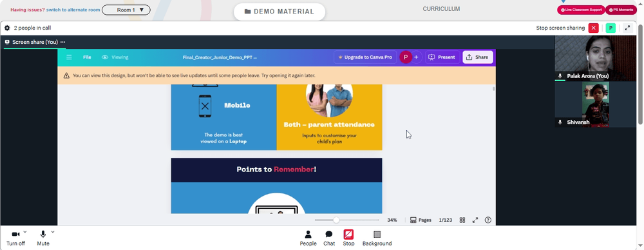
Task: Add collaborator with plus icon
Action: [x=416, y=57]
